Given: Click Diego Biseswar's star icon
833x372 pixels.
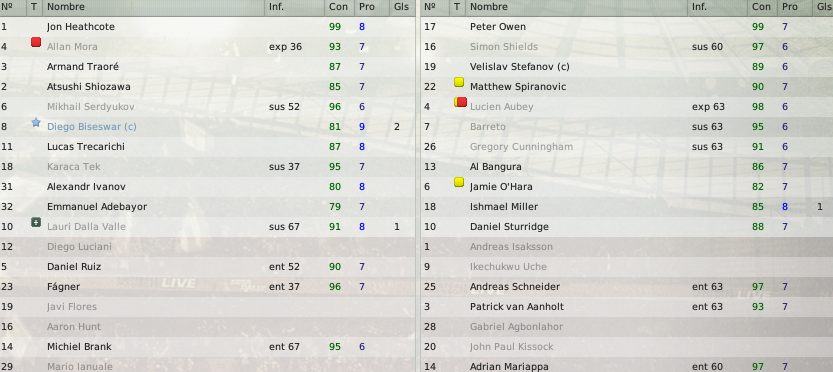Looking at the screenshot, I should click(x=36, y=123).
